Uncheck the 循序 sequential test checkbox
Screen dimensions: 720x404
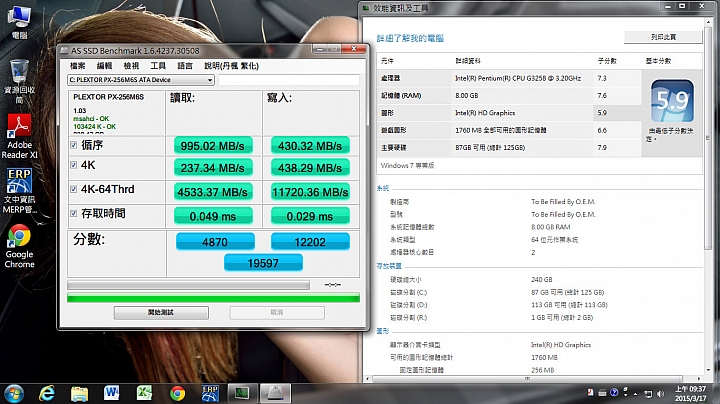point(73,145)
